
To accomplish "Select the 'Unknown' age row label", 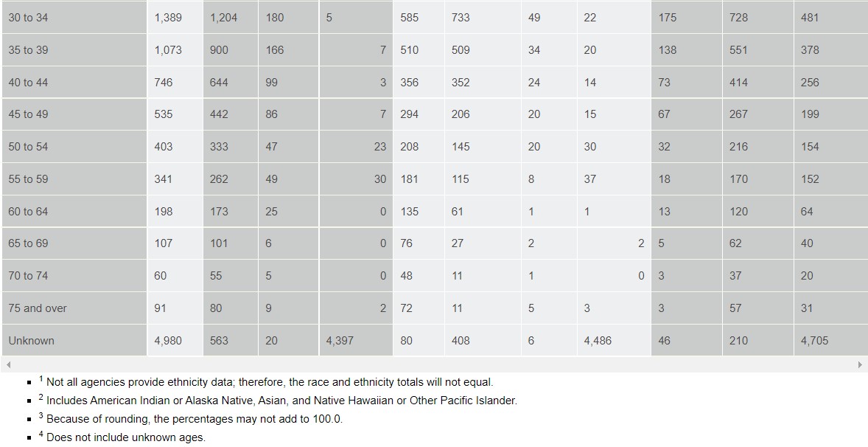I will click(74, 340).
